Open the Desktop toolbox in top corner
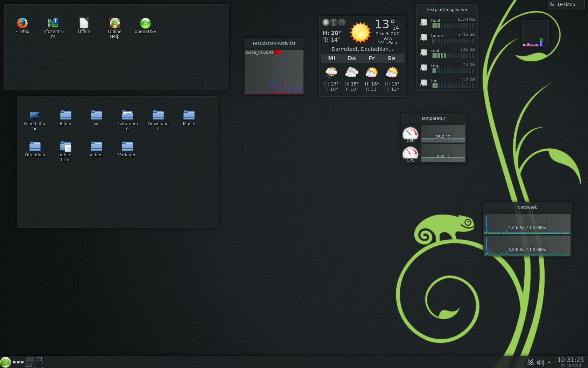 tap(563, 5)
